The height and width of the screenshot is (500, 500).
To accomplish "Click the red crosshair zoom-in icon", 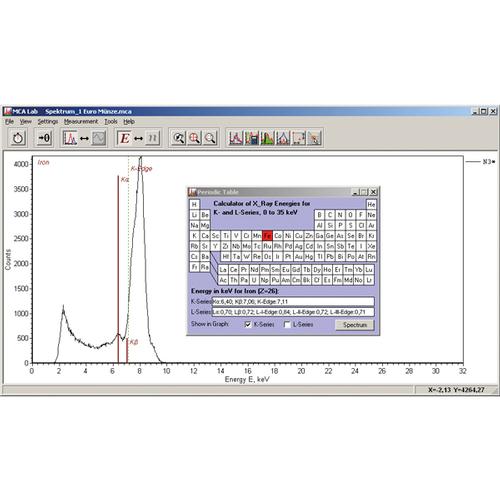I will coord(194,138).
